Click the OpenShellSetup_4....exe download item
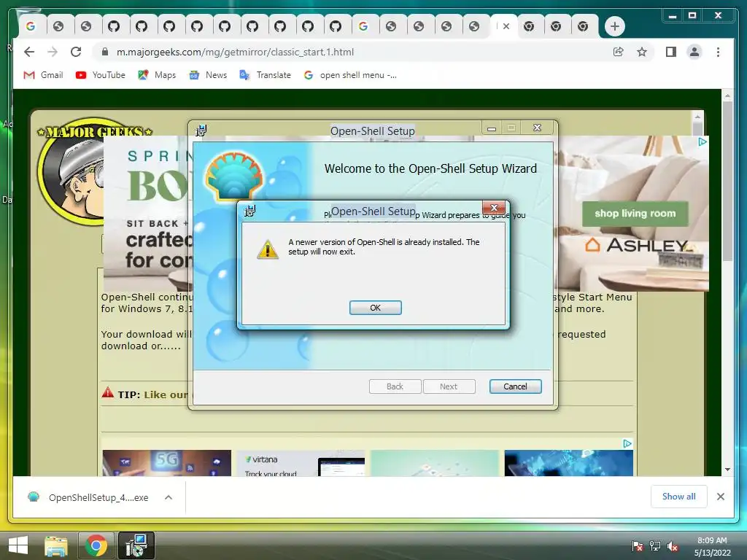The width and height of the screenshot is (747, 560). (88, 497)
